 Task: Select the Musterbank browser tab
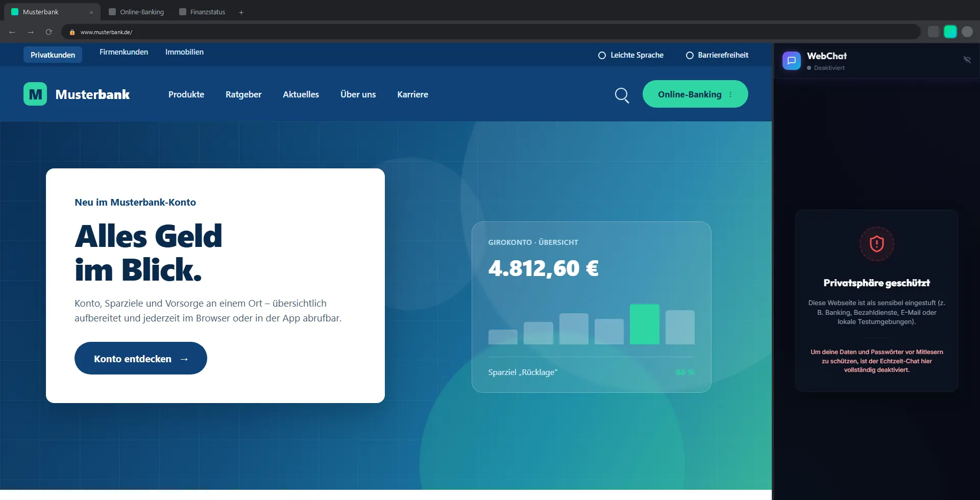pos(52,12)
